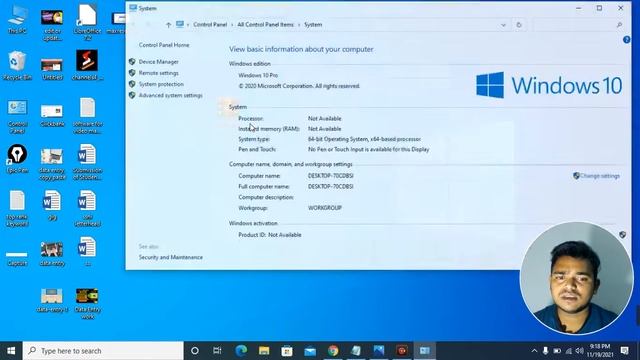The height and width of the screenshot is (360, 640).
Task: Open Device Manager from the left pane
Action: (158, 62)
